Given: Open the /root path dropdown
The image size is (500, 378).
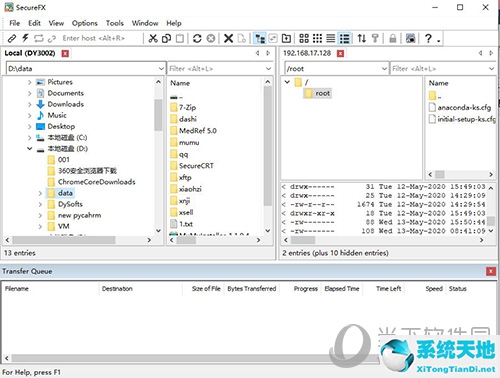Looking at the screenshot, I should click(384, 69).
